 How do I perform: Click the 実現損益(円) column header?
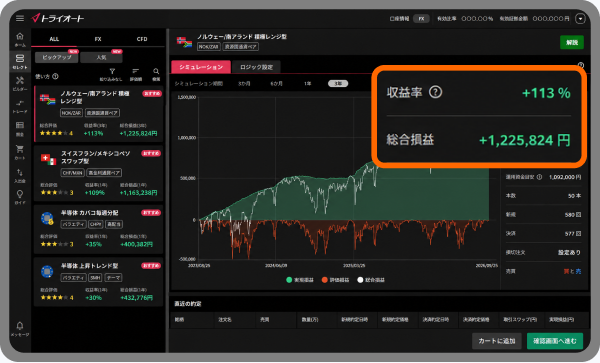561,319
